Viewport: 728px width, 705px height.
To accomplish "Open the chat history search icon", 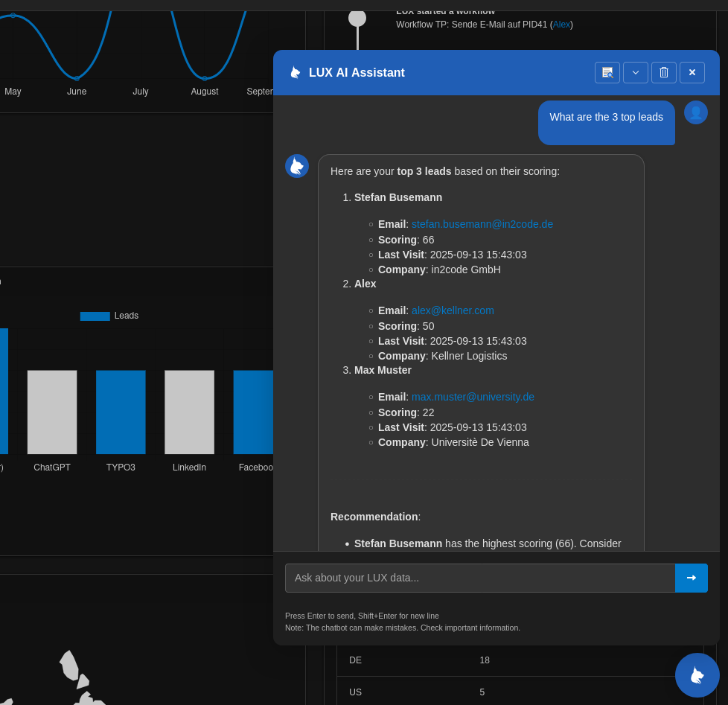I will 607,73.
